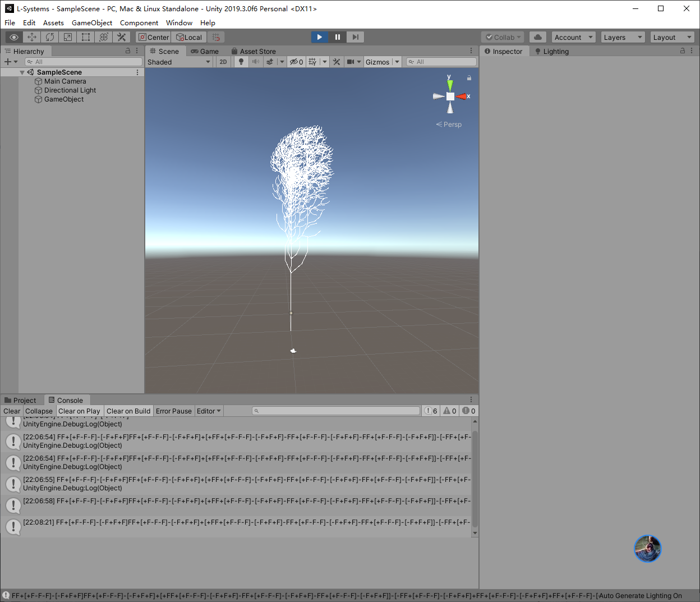This screenshot has width=700, height=602.
Task: Expand scene effects dropdown arrow
Action: pyautogui.click(x=282, y=62)
